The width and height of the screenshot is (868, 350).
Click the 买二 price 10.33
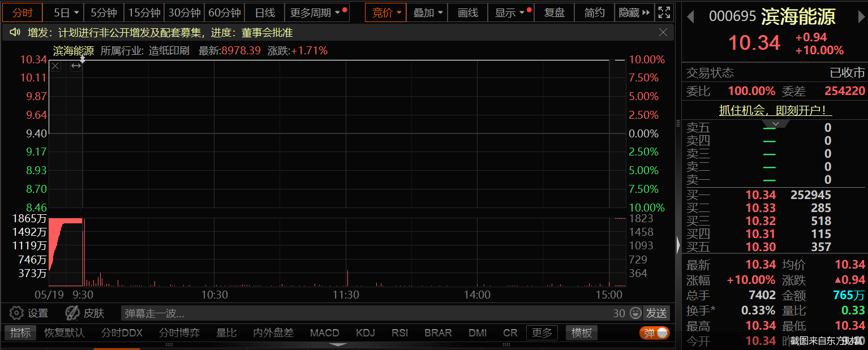[760, 208]
